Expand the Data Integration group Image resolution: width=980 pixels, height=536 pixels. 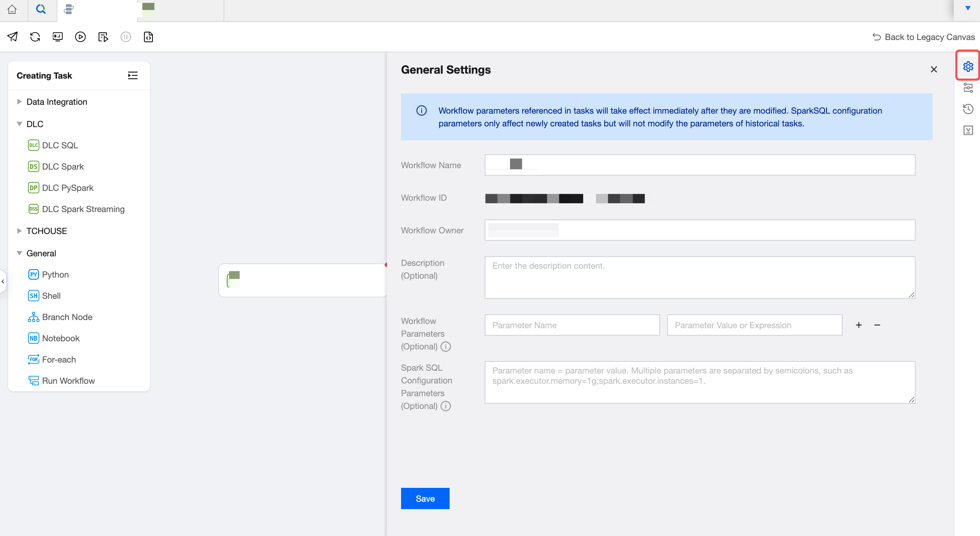[19, 102]
